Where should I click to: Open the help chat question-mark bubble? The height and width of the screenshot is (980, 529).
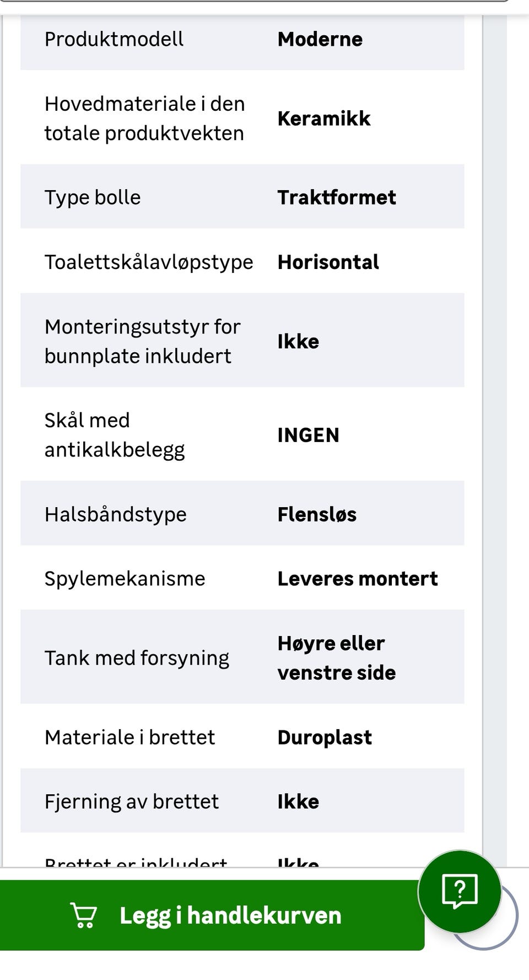460,891
